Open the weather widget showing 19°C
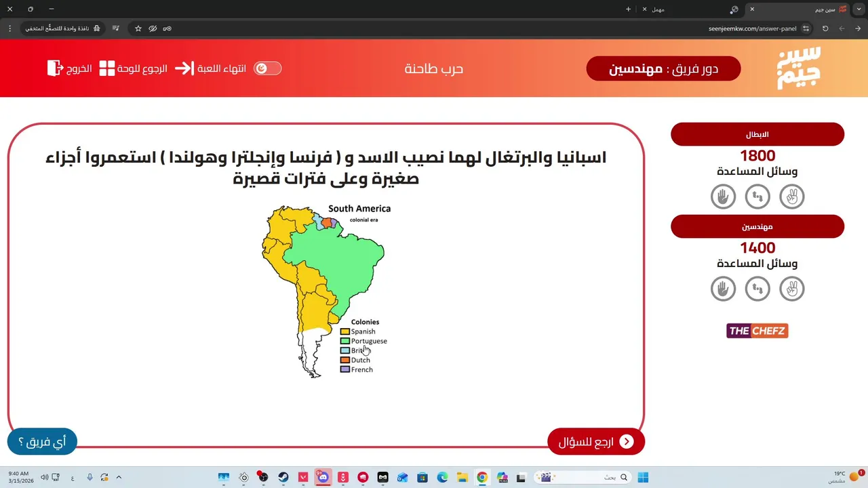 [x=846, y=477]
